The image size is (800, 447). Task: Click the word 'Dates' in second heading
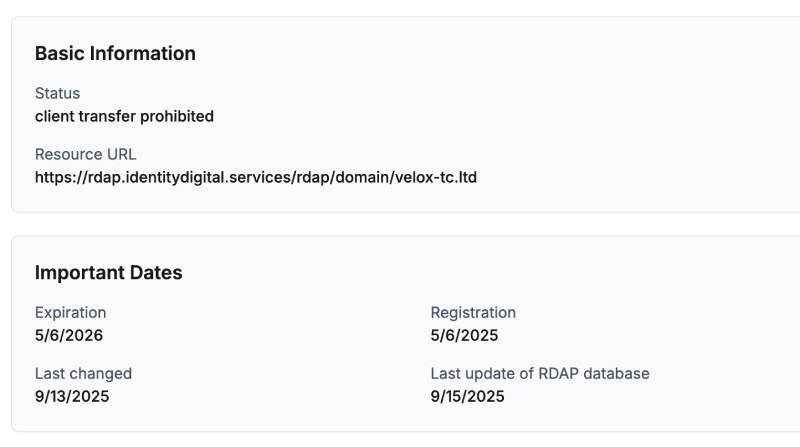(x=156, y=273)
